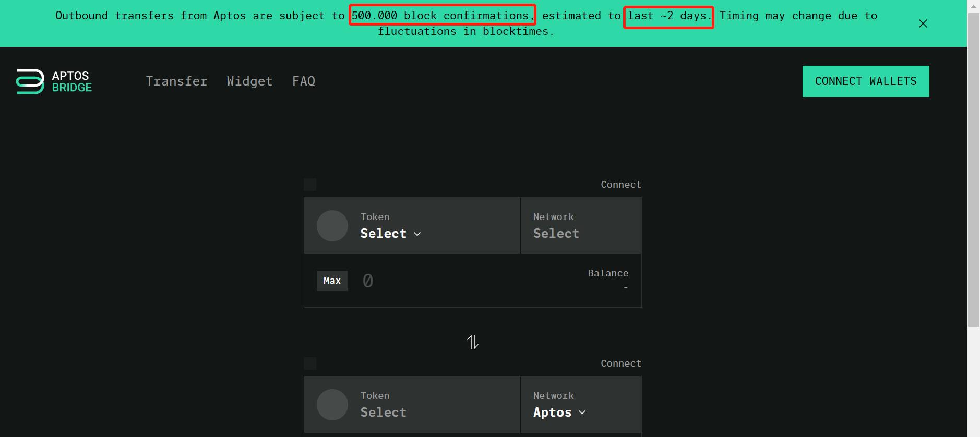
Task: Open the source Network Select dropdown
Action: click(556, 233)
